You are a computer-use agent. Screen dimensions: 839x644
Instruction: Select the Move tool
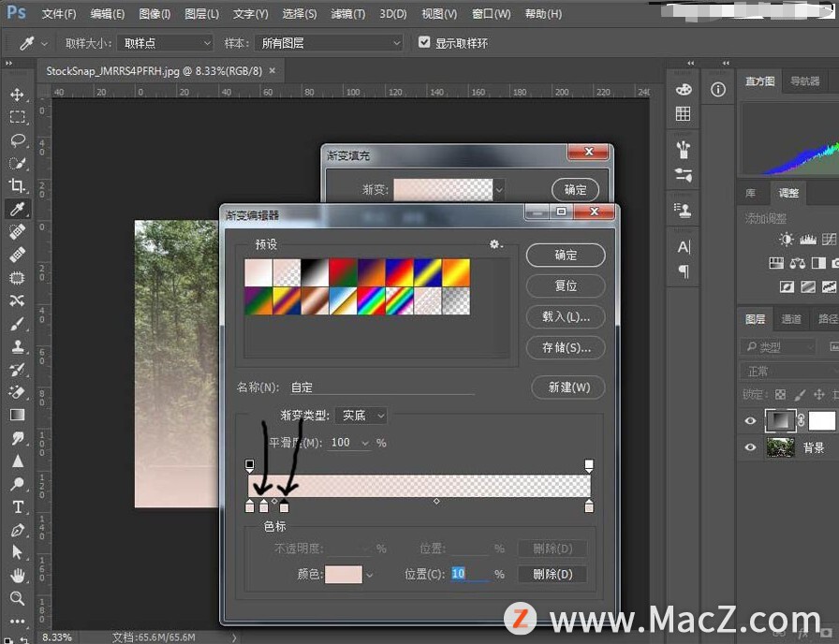coord(17,95)
